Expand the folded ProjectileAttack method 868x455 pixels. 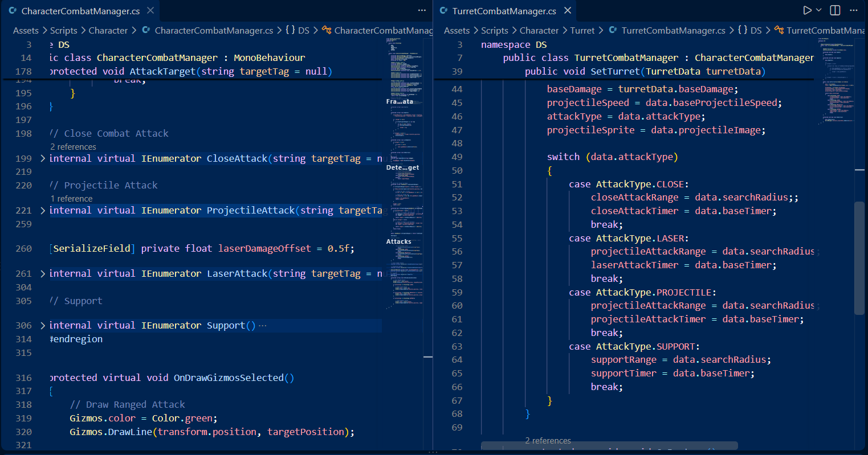[43, 210]
